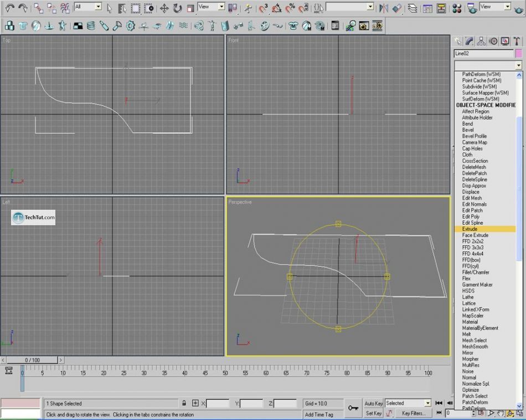Toggle the Angle Snap button
The image size is (526, 420).
276,8
